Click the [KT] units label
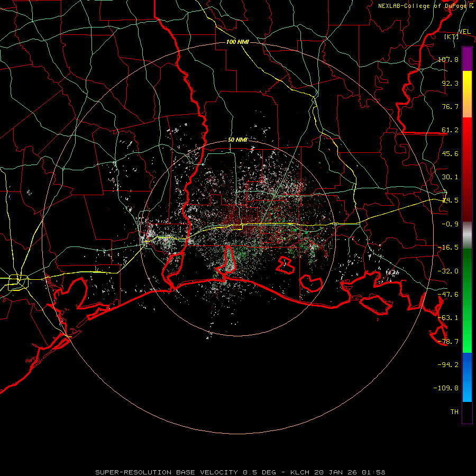476x476 pixels. click(x=452, y=36)
